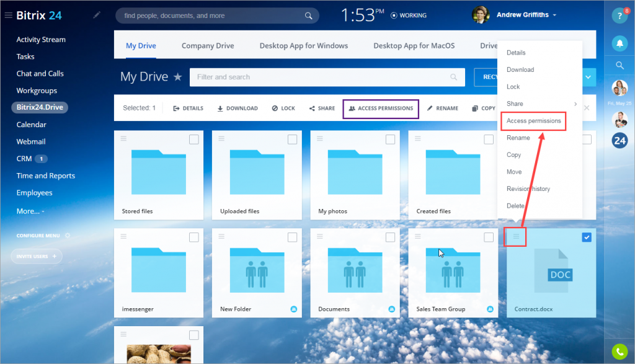
Task: Open drag-handle menu of imessenger folder
Action: pyautogui.click(x=123, y=236)
